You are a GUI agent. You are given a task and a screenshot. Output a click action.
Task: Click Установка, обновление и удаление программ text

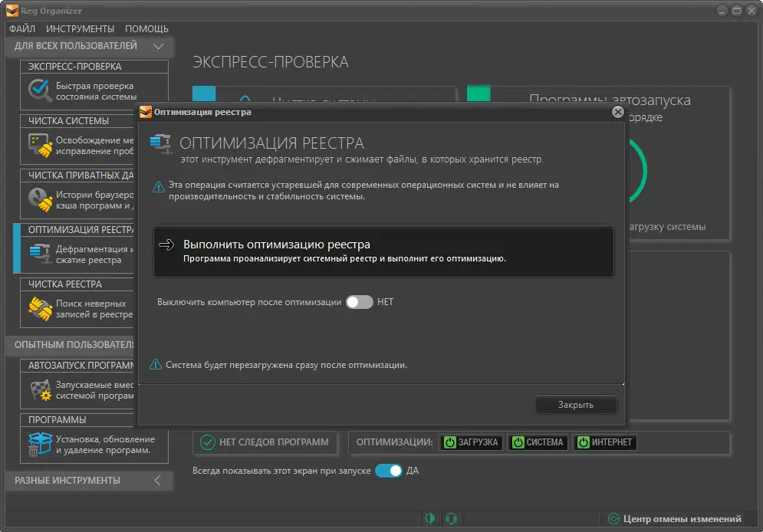pos(105,445)
